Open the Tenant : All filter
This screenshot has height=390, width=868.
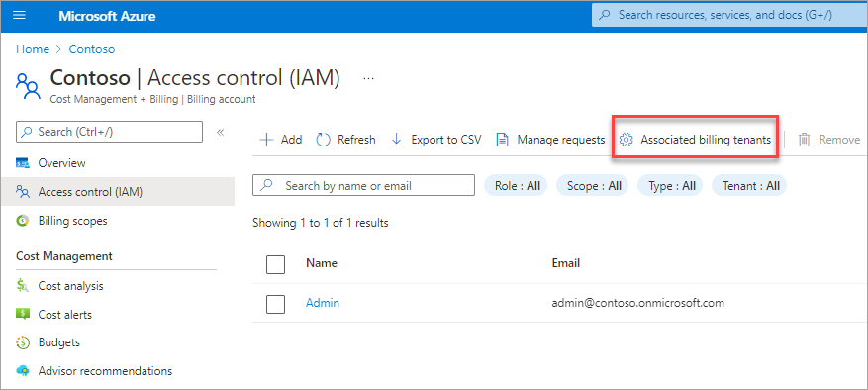750,185
